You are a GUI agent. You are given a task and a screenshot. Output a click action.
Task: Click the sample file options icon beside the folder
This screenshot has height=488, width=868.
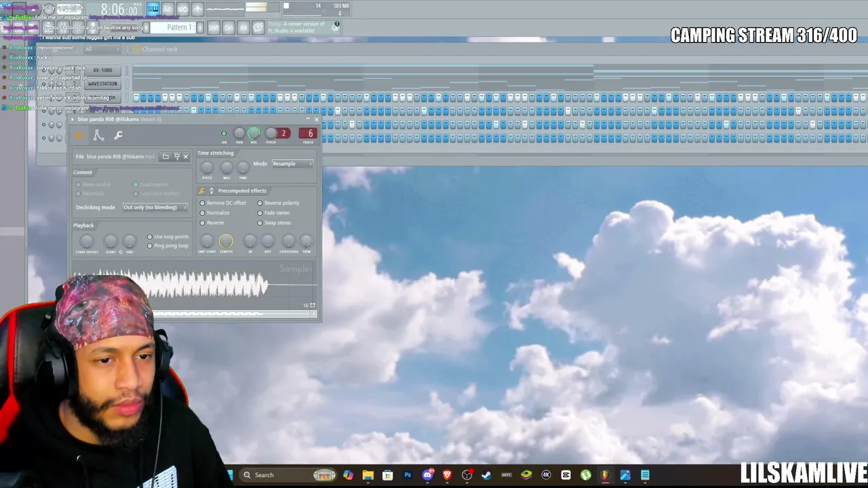pyautogui.click(x=177, y=157)
